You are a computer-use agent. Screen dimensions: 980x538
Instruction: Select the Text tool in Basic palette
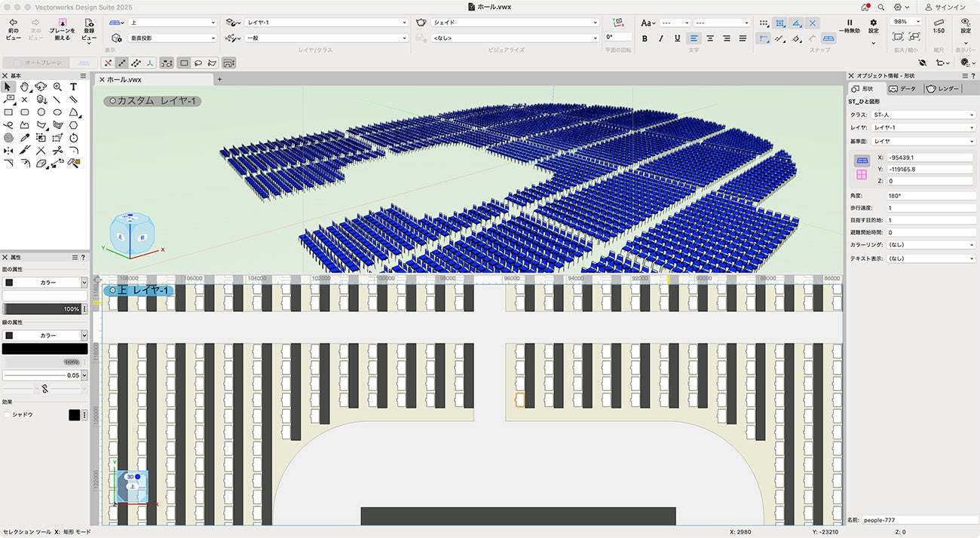[73, 87]
